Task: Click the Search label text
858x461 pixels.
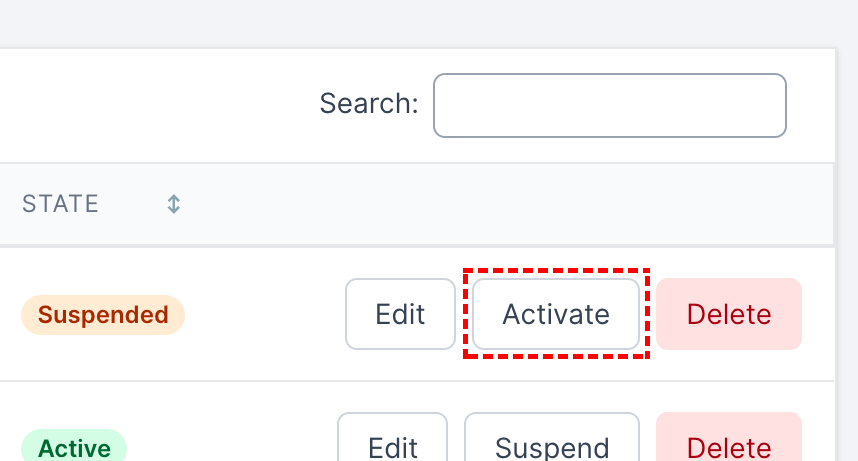Action: (x=368, y=103)
